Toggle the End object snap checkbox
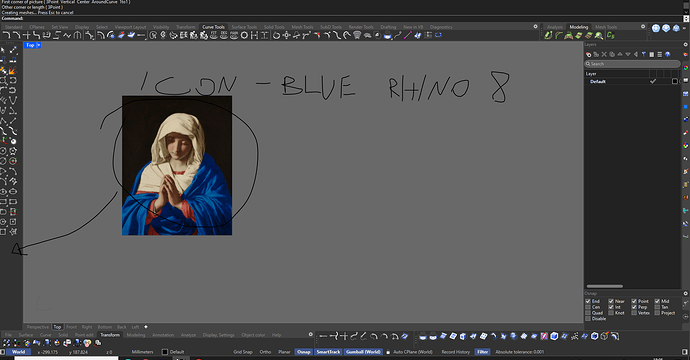This screenshot has height=360, width=690. [x=588, y=301]
